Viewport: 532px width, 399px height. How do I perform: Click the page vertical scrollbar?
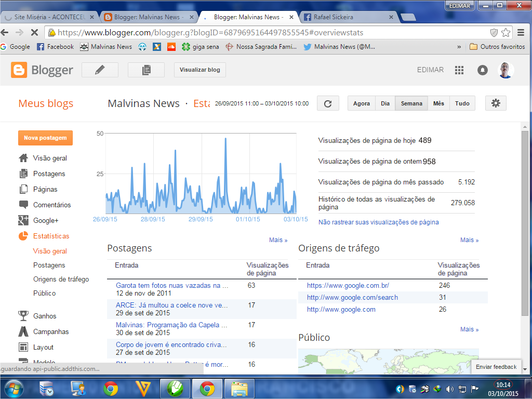click(525, 223)
